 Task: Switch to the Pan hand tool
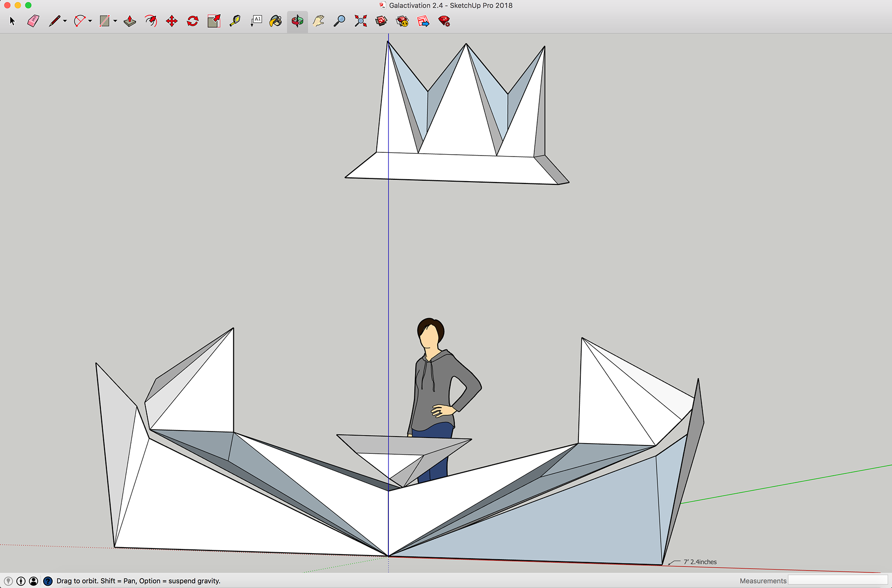pos(318,21)
